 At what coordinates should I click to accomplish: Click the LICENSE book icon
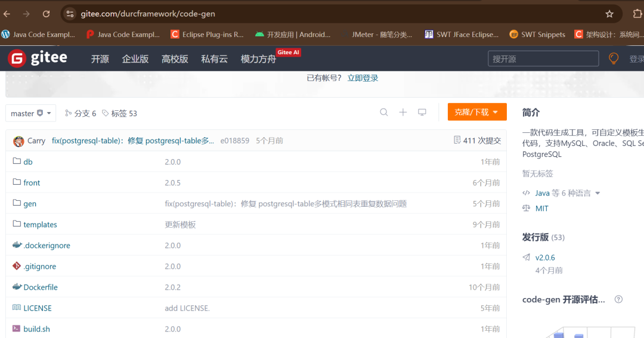click(x=17, y=307)
